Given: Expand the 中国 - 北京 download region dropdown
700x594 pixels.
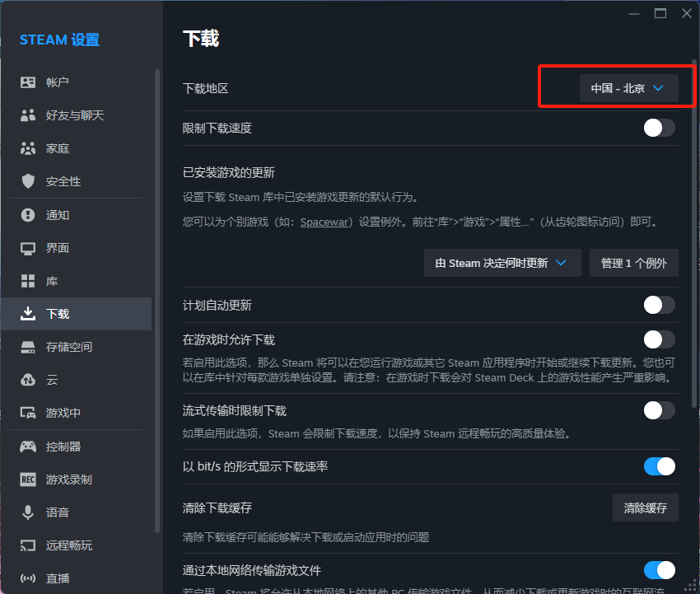Looking at the screenshot, I should click(x=628, y=88).
